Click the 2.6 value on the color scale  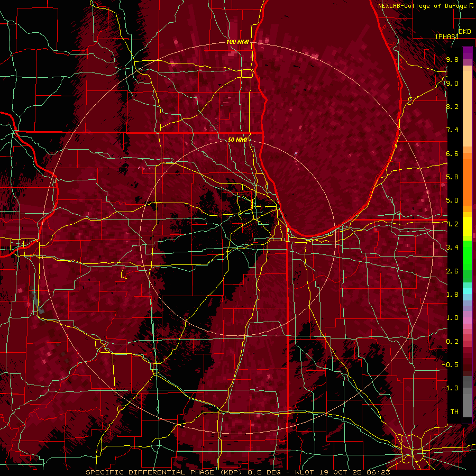point(452,271)
